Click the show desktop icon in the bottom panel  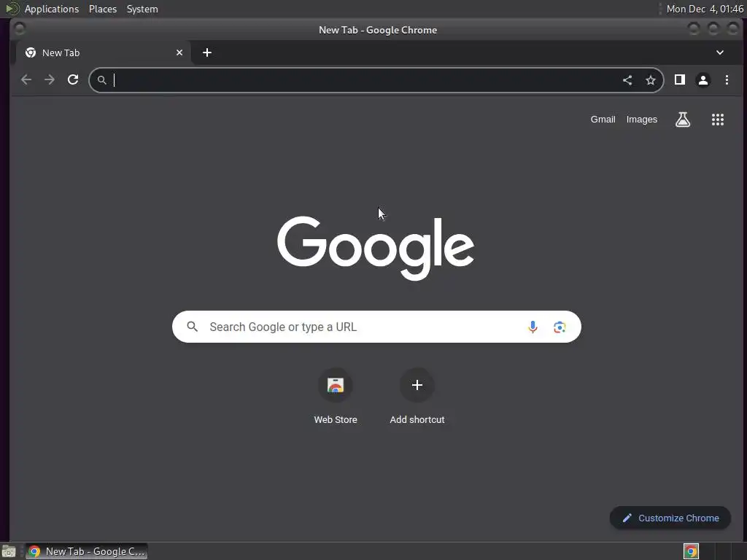(9, 551)
